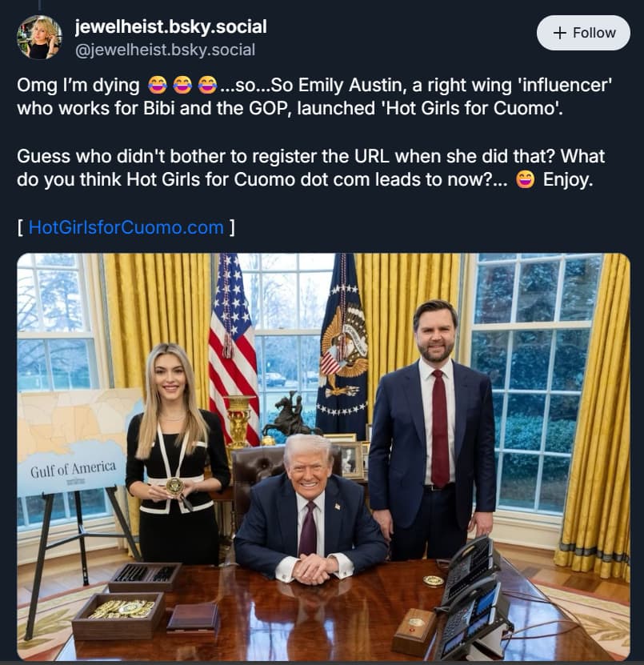The width and height of the screenshot is (644, 665).
Task: Open the jewelheist profile avatar
Action: (x=39, y=38)
